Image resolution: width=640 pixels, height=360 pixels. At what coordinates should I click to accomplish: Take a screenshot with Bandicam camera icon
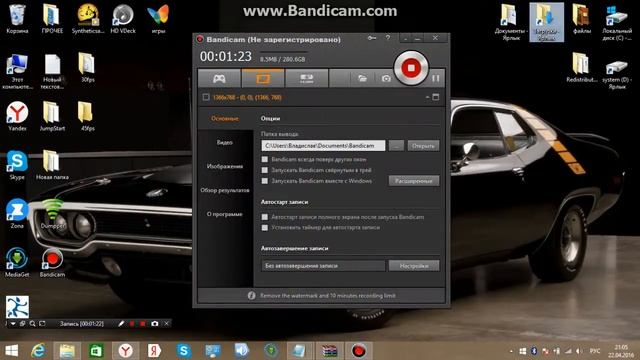click(x=386, y=78)
